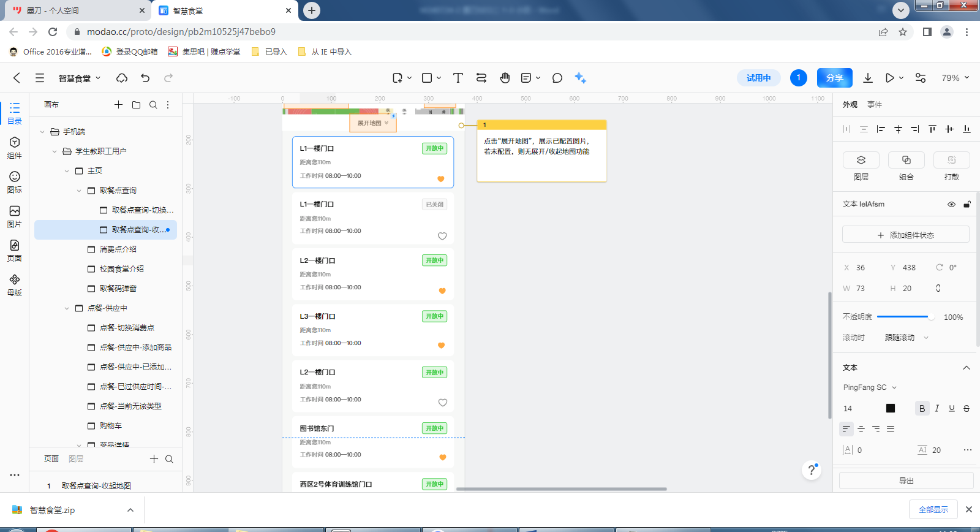Open the 跟随滚动 scroll behavior dropdown
The width and height of the screenshot is (980, 532).
coord(907,338)
